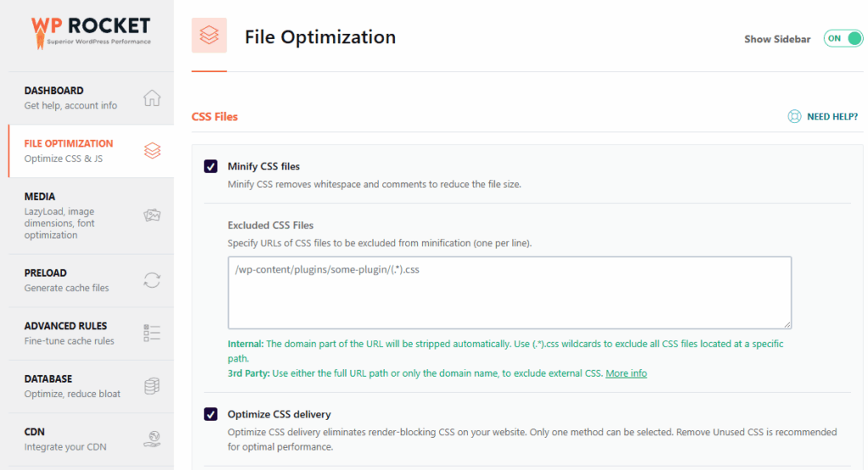Go to the Media settings section
This screenshot has width=868, height=470.
point(41,196)
